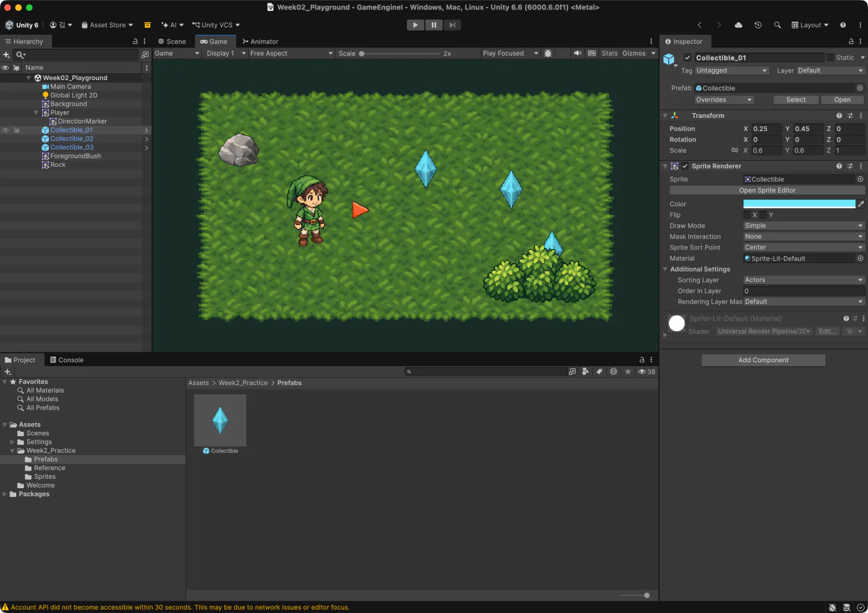Open the Layer dropdown showing Default

point(831,71)
